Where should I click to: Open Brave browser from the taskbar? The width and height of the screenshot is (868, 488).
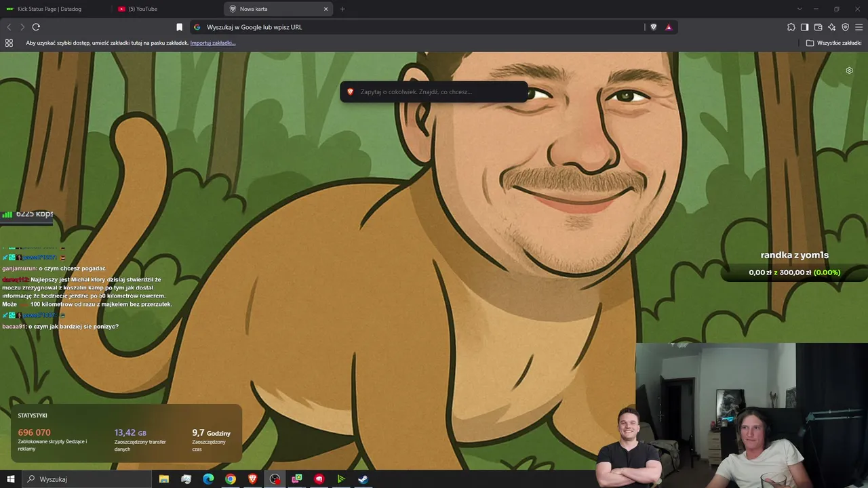coord(253,479)
